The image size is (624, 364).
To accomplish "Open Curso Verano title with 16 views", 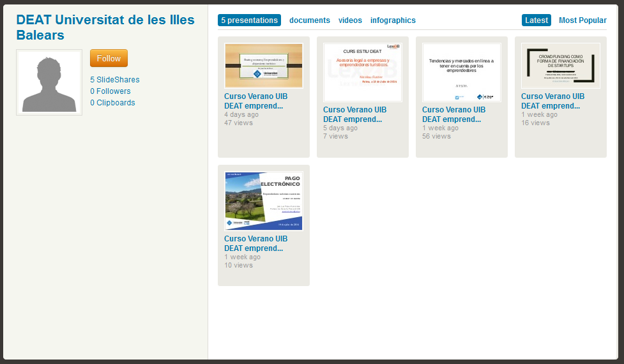I will pos(552,101).
